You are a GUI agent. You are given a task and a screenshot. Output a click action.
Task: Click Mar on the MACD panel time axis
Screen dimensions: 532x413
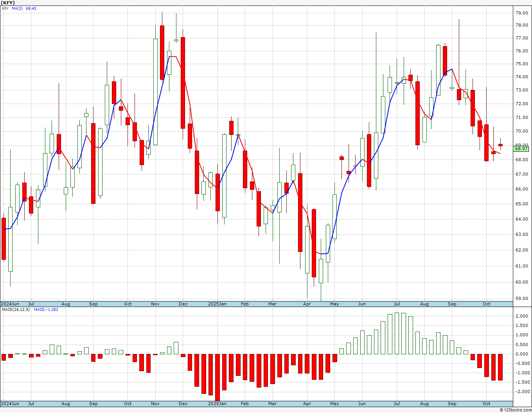[x=273, y=404]
